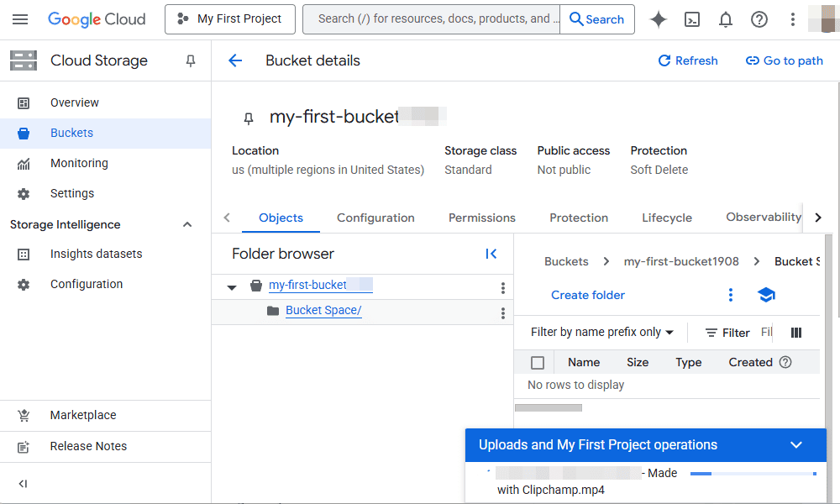Minimize the Uploads operations panel
840x504 pixels.
click(796, 445)
